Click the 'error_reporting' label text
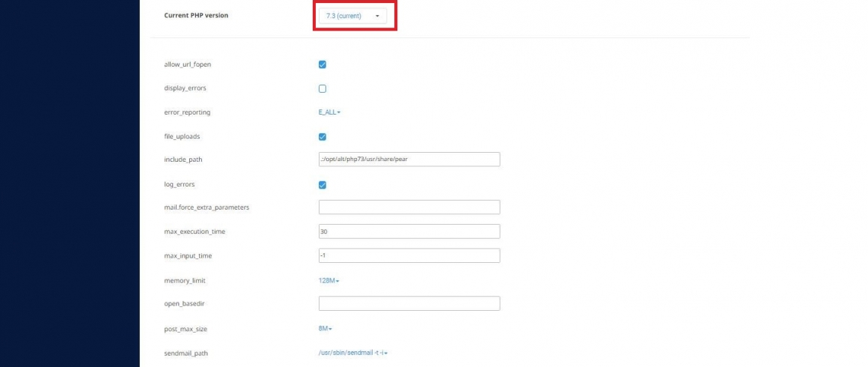868x367 pixels. tap(187, 112)
